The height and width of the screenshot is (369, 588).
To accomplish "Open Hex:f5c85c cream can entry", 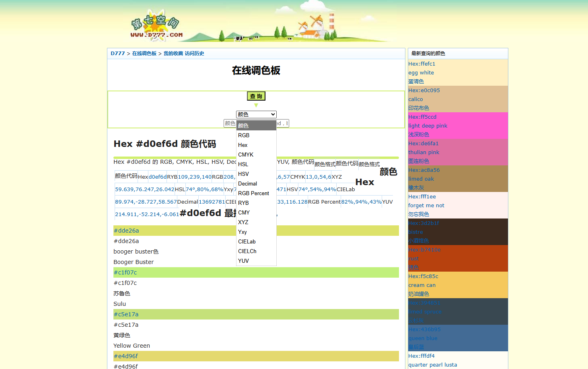I will pyautogui.click(x=423, y=276).
